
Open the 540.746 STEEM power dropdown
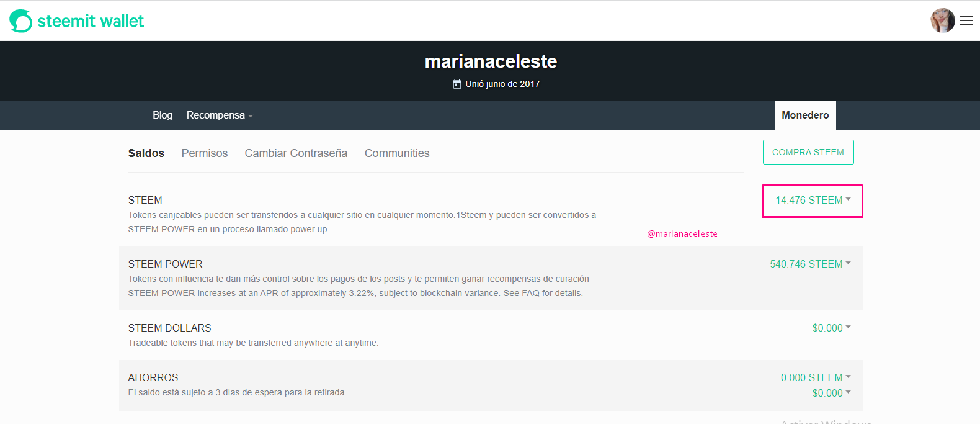click(810, 264)
